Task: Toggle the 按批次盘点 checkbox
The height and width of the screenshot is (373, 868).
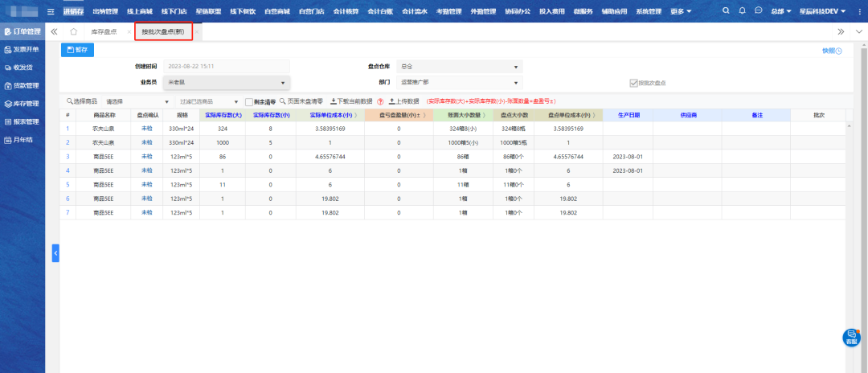Action: pyautogui.click(x=634, y=83)
